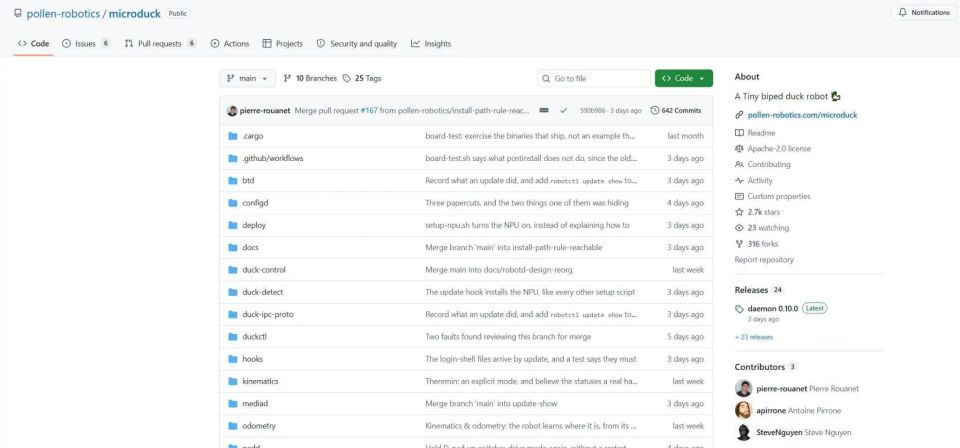Open the Insights tab
This screenshot has width=960, height=448.
coord(431,43)
